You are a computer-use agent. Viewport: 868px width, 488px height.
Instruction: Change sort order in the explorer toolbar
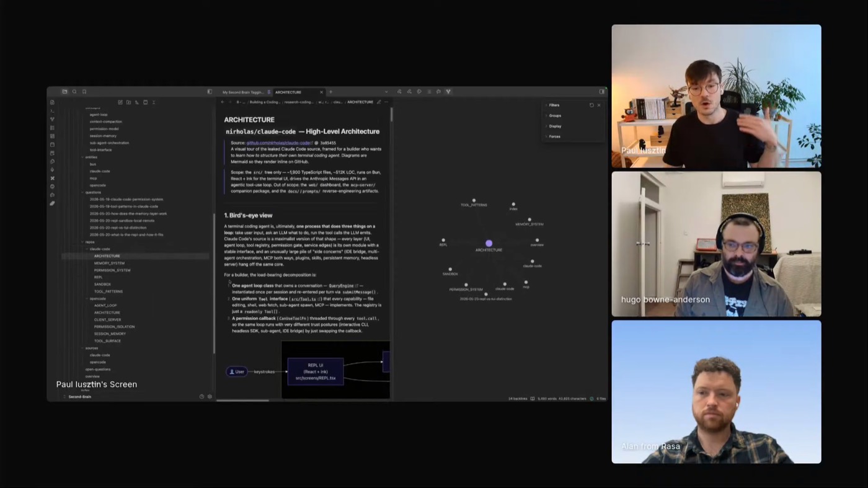[137, 102]
